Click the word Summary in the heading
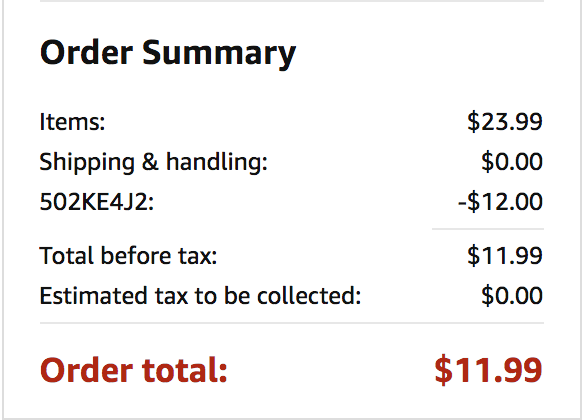The height and width of the screenshot is (420, 586). [x=219, y=53]
